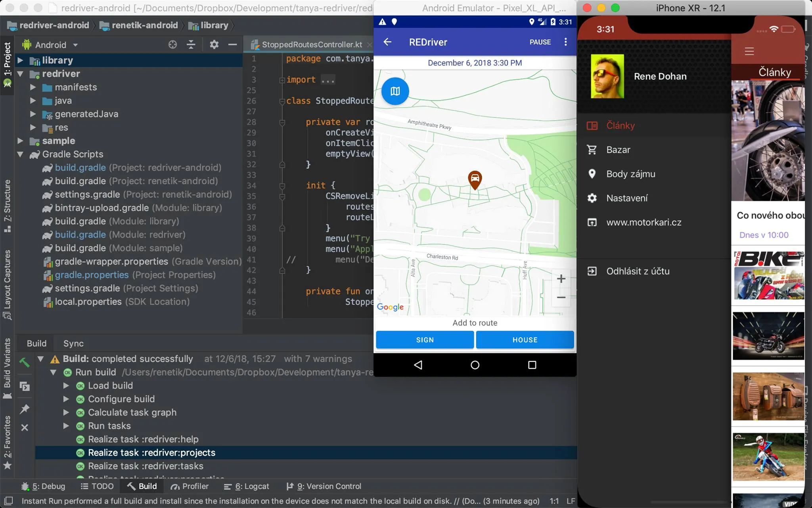
Task: Collapse the Run build node
Action: coord(53,372)
